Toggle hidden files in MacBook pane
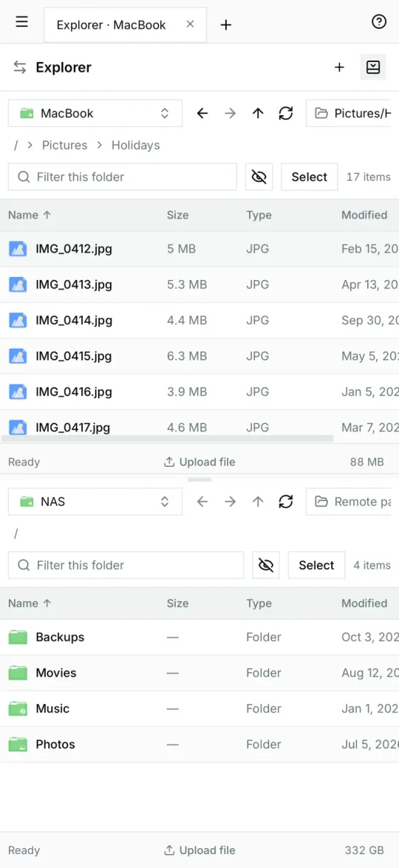Viewport: 399px width, 868px height. coord(259,177)
